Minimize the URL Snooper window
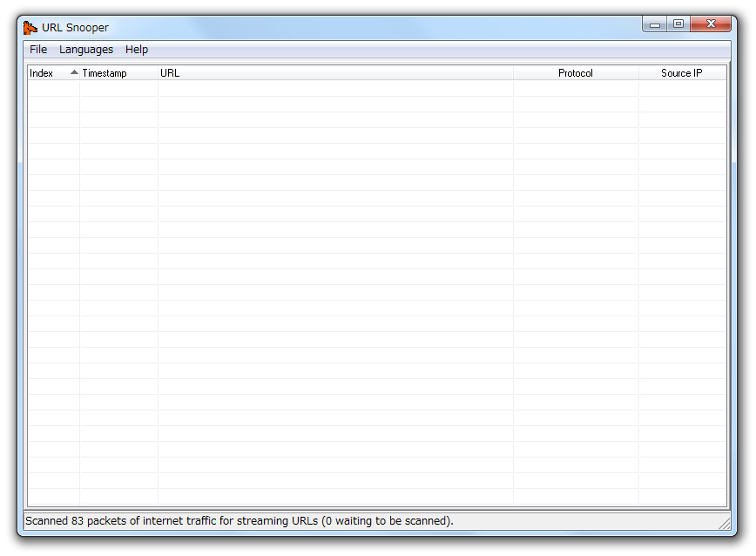The image size is (756, 556). click(655, 24)
